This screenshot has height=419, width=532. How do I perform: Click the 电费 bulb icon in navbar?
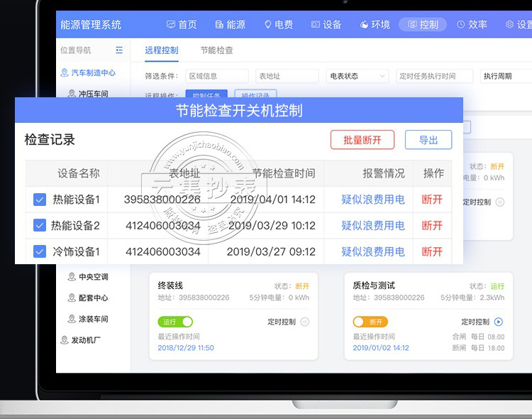coord(268,24)
